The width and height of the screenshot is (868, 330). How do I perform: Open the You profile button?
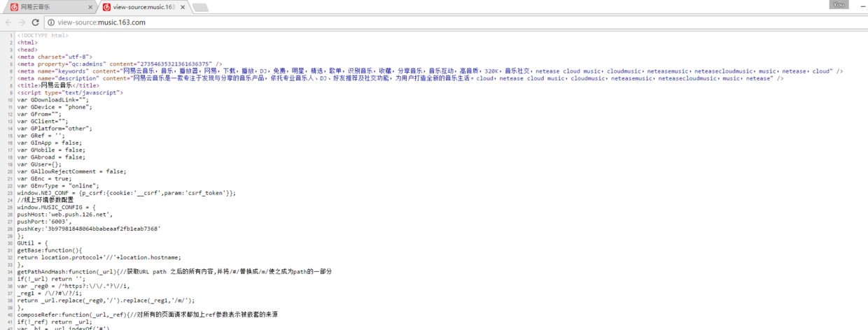tap(839, 4)
